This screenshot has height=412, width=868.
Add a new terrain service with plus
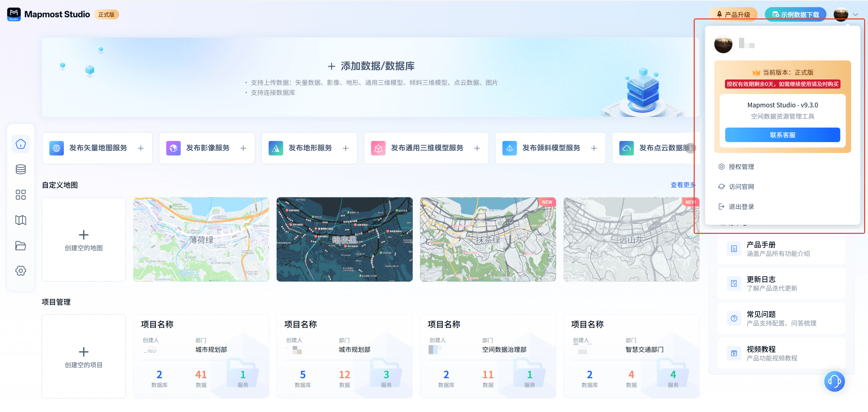click(x=345, y=148)
